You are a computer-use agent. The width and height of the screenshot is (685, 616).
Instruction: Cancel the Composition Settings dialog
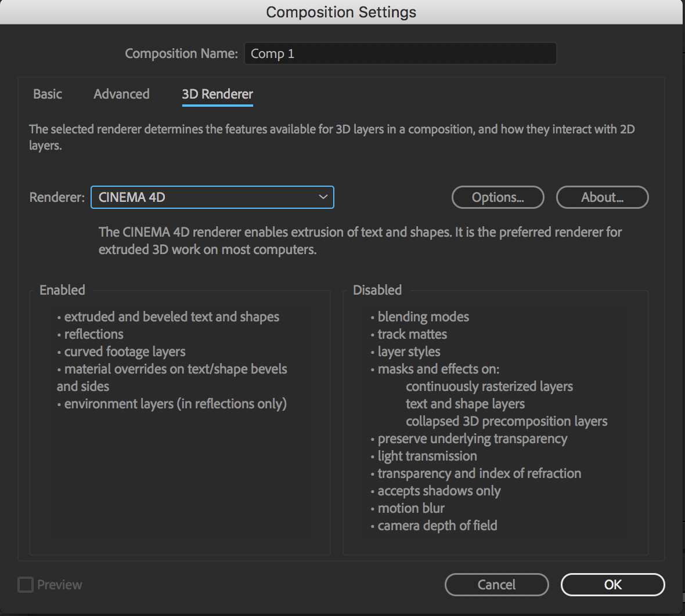496,585
